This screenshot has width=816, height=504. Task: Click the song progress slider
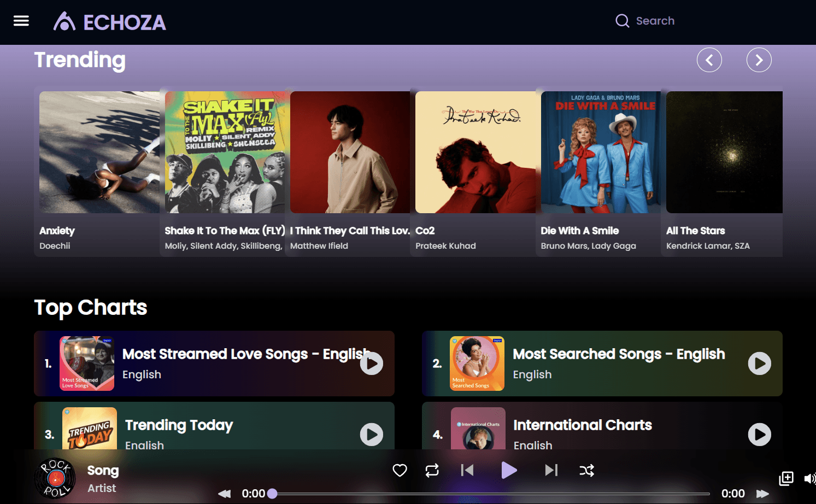490,494
